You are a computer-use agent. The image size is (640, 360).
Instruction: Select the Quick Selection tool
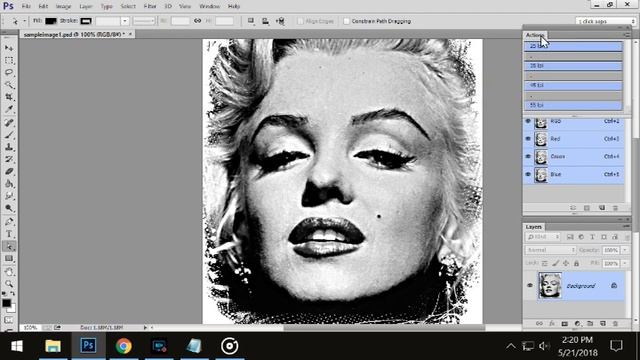pos(9,85)
